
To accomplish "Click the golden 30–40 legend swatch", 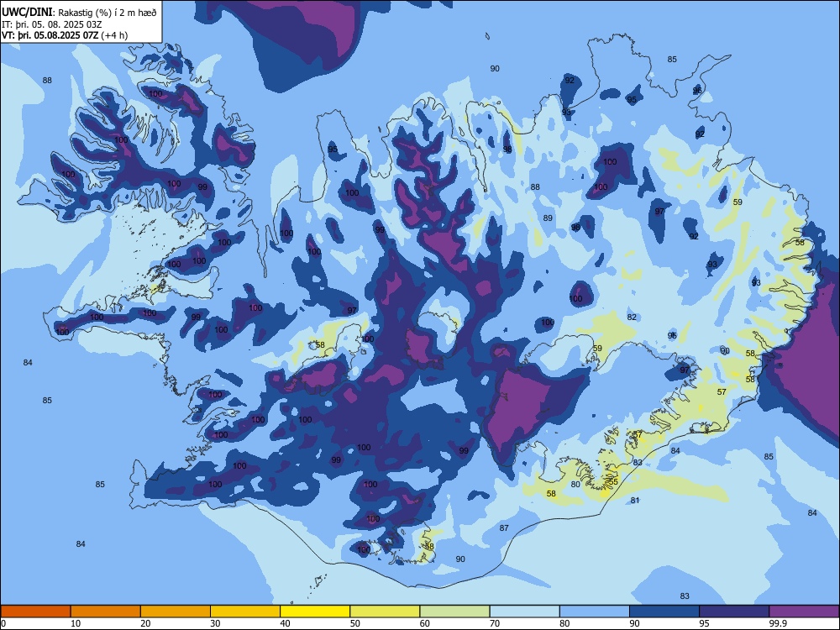I will coord(245,612).
